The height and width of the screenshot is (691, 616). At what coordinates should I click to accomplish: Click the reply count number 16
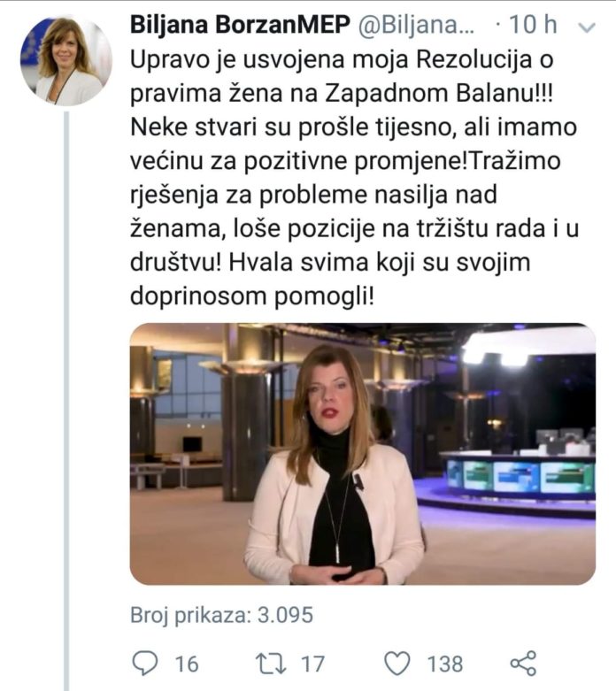point(187,663)
